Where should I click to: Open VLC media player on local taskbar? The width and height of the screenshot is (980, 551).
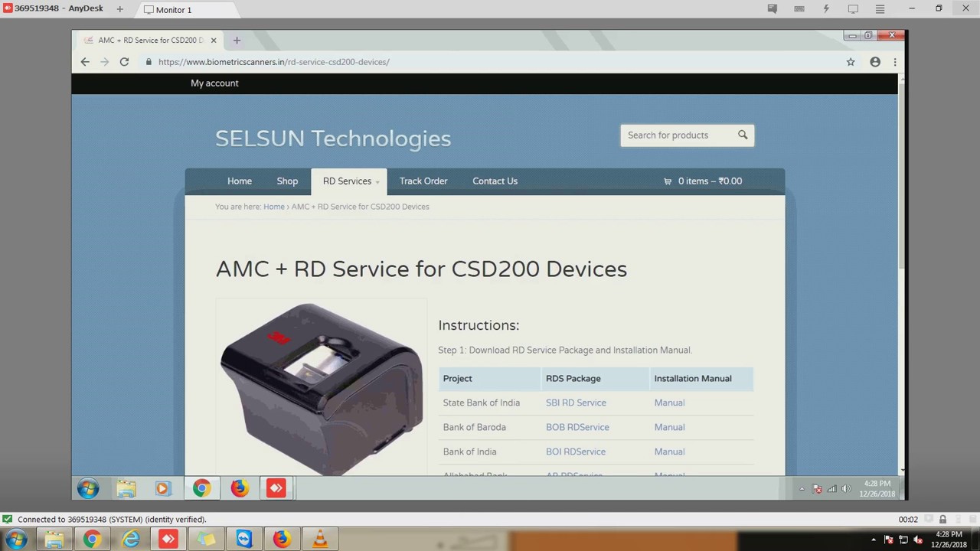(320, 540)
